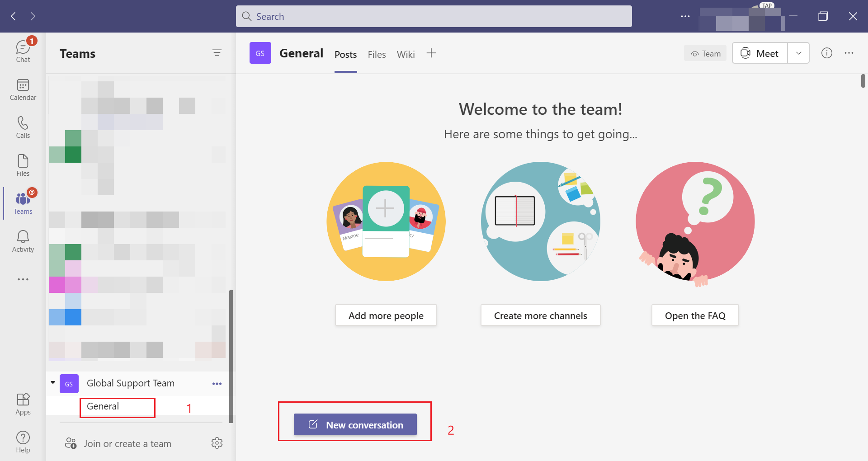Image resolution: width=868 pixels, height=461 pixels.
Task: Switch to the Files tab
Action: point(377,54)
